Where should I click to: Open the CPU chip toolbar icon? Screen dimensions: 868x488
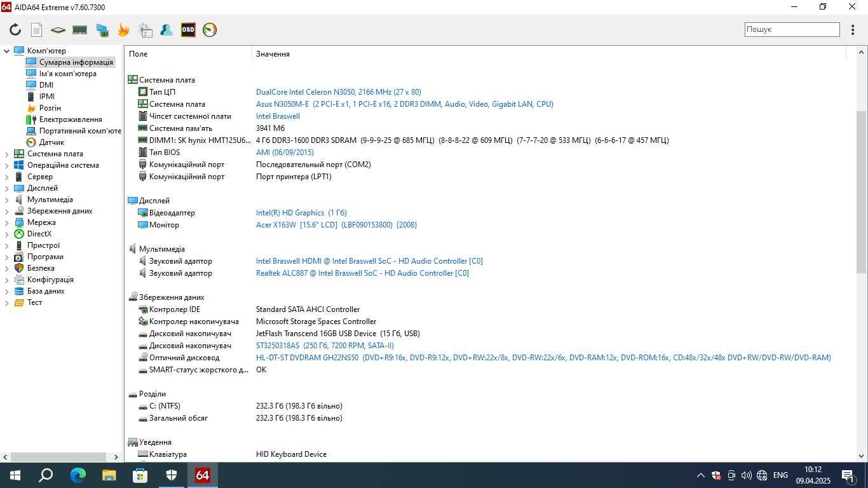click(58, 30)
